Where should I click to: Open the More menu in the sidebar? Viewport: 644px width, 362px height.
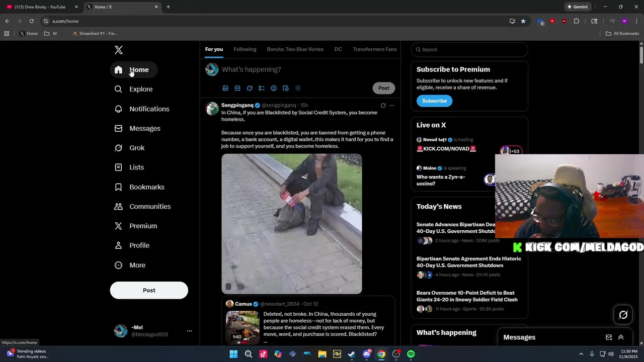coord(130,265)
